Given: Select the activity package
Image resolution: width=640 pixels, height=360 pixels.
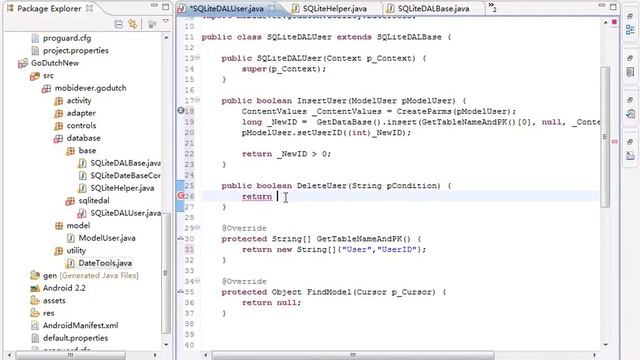Looking at the screenshot, I should 79,100.
